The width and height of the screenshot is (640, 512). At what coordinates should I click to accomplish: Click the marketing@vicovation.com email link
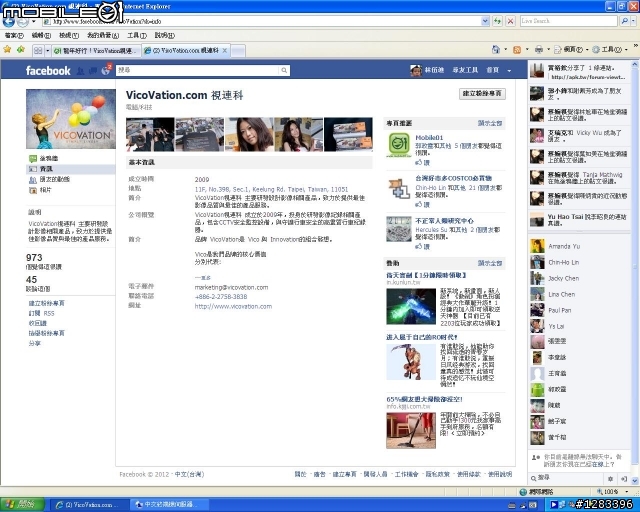tap(231, 287)
